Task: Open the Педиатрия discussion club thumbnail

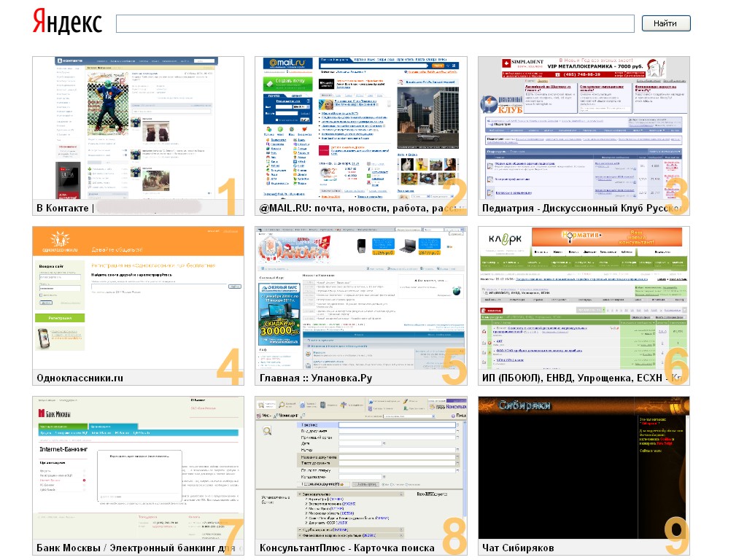Action: click(583, 128)
